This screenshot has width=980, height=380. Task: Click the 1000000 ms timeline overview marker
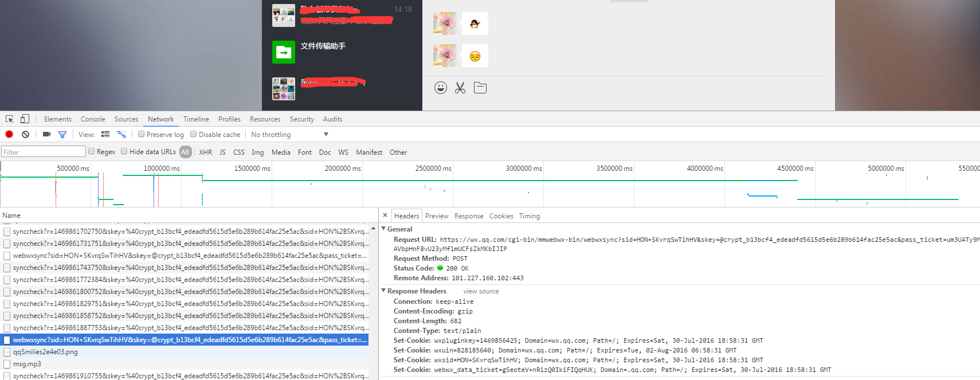pos(162,169)
